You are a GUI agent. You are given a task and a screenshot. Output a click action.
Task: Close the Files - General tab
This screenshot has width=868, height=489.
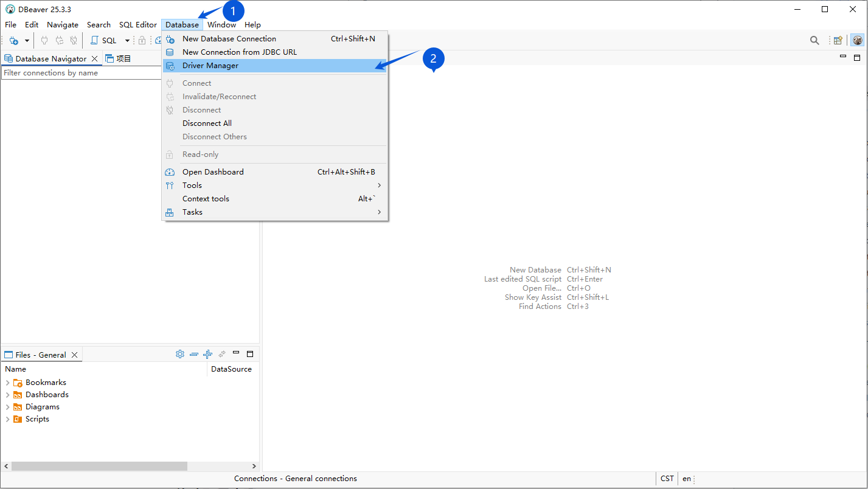(x=75, y=355)
